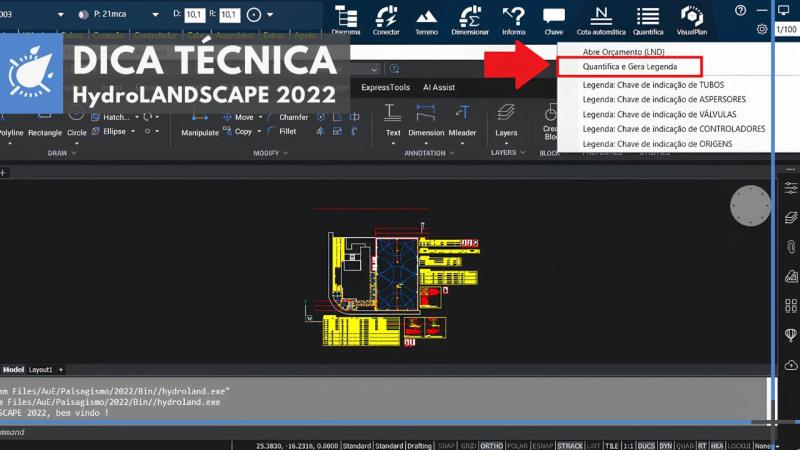Open the AI Assist ribbon tab
800x450 pixels.
click(439, 87)
